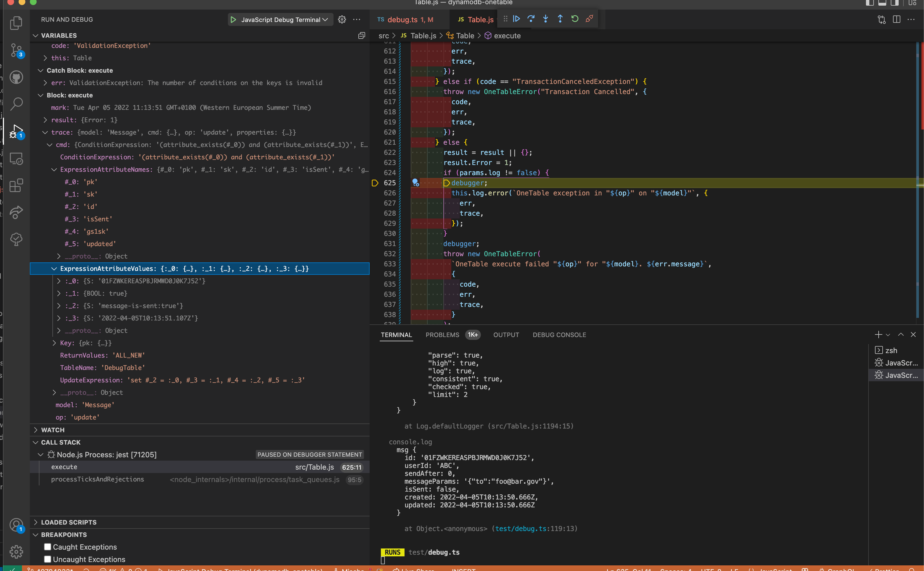Viewport: 924px width, 571px height.
Task: Select the processTicksAndRejections call stack frame
Action: [97, 479]
